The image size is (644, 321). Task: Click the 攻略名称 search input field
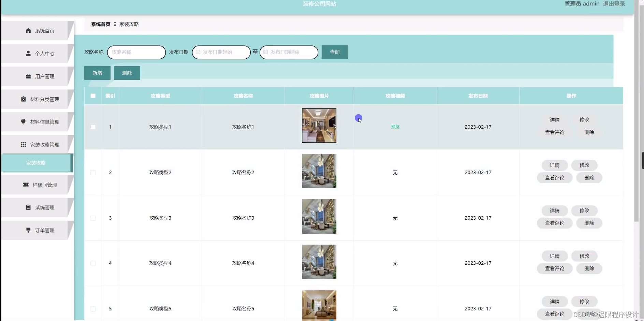[136, 52]
